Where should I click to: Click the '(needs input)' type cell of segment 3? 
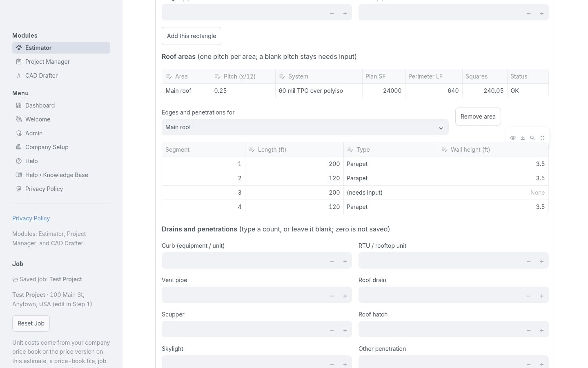click(390, 193)
